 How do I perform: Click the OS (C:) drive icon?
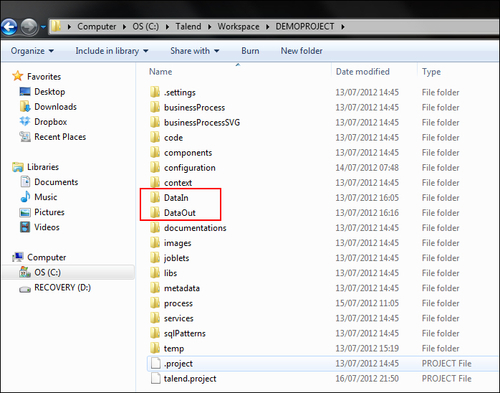[x=25, y=272]
